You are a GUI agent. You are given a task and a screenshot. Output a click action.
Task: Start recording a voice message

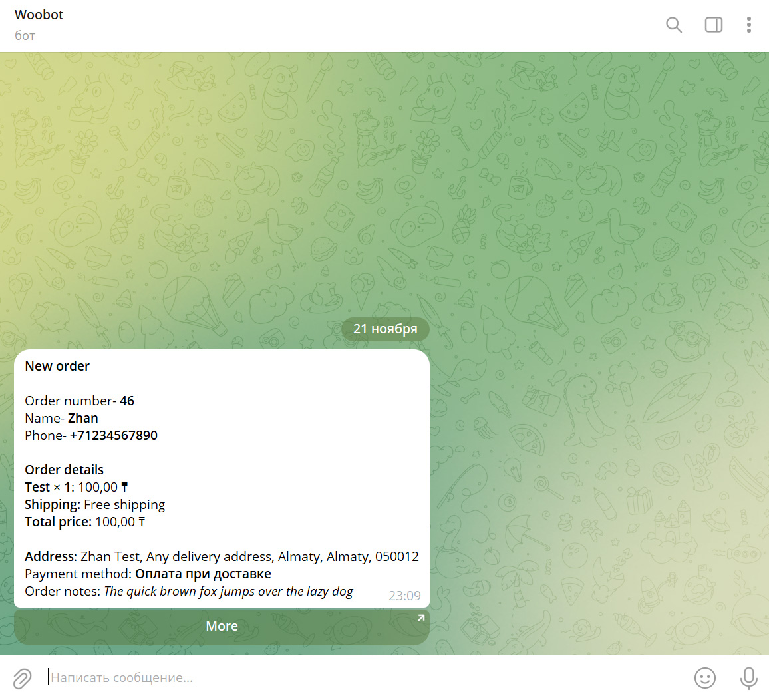click(x=748, y=678)
